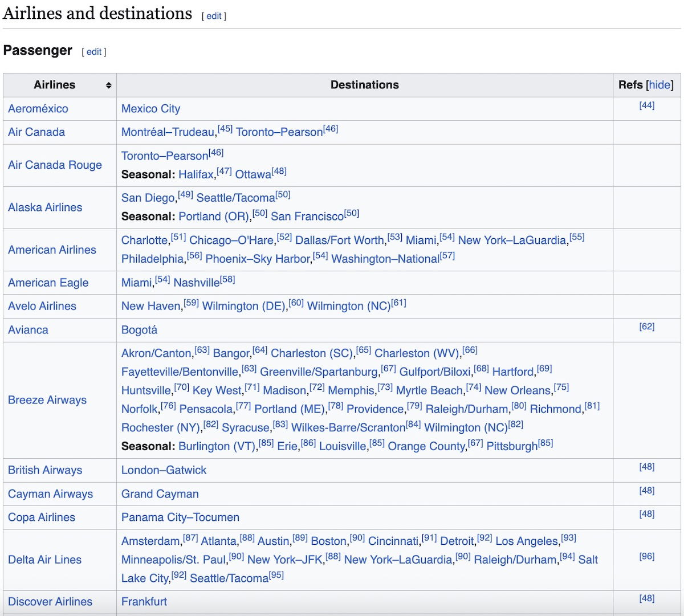This screenshot has height=616, width=684.
Task: Hide the Refs column
Action: tap(660, 85)
